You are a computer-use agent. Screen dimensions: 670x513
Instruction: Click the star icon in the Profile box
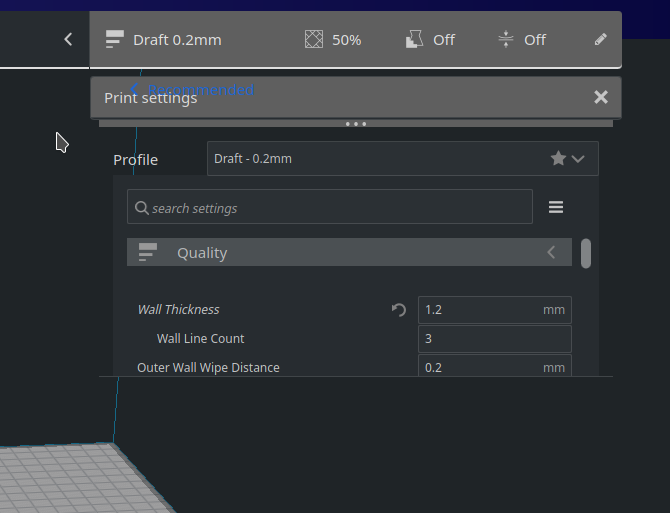click(558, 158)
